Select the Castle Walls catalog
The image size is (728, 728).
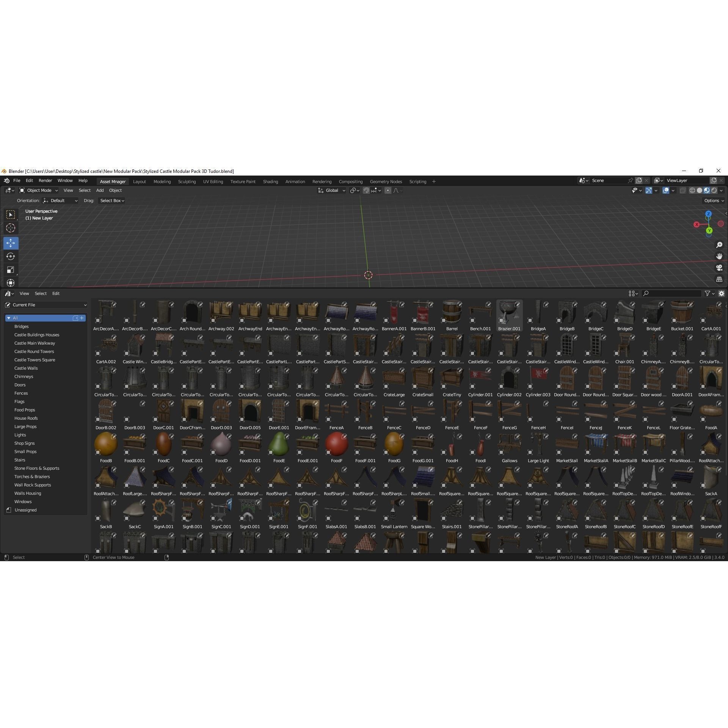(x=26, y=368)
